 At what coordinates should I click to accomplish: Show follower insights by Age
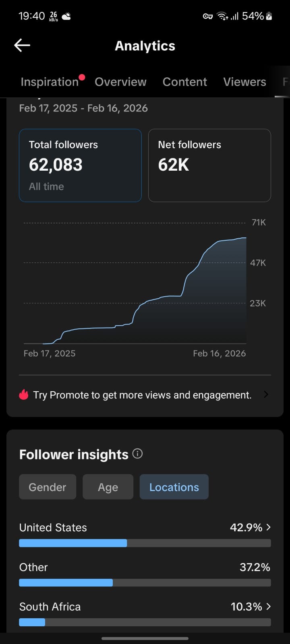pyautogui.click(x=108, y=487)
